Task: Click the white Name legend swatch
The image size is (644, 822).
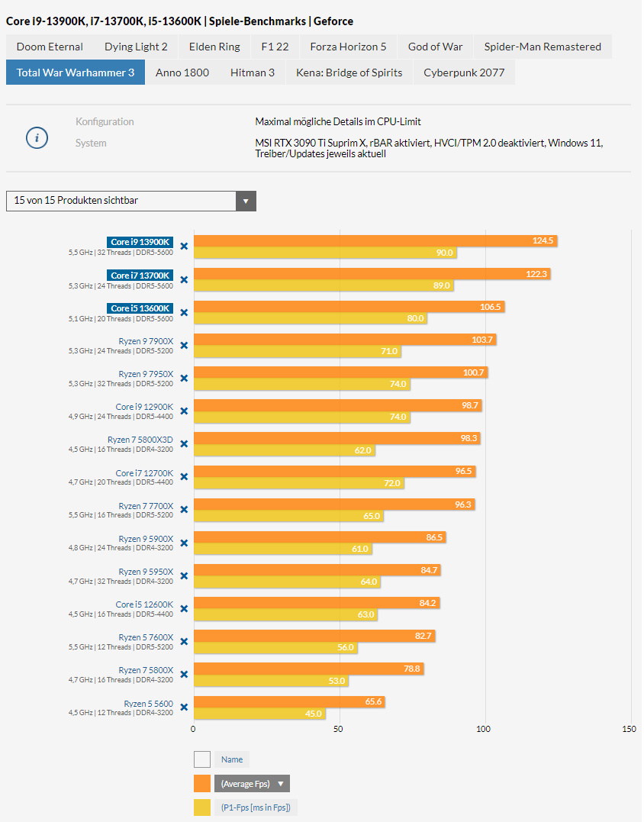Action: click(x=202, y=759)
